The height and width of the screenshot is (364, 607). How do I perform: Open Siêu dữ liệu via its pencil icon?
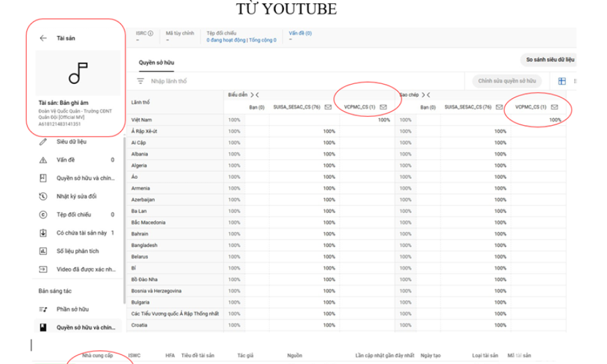(43, 142)
